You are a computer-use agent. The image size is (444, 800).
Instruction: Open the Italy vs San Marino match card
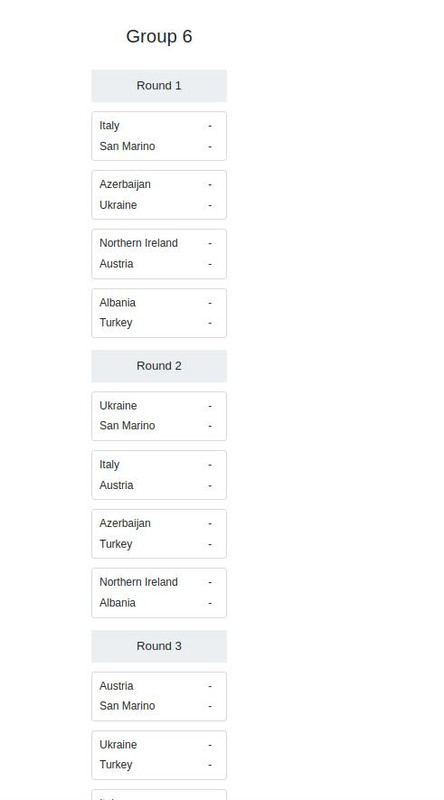point(159,136)
